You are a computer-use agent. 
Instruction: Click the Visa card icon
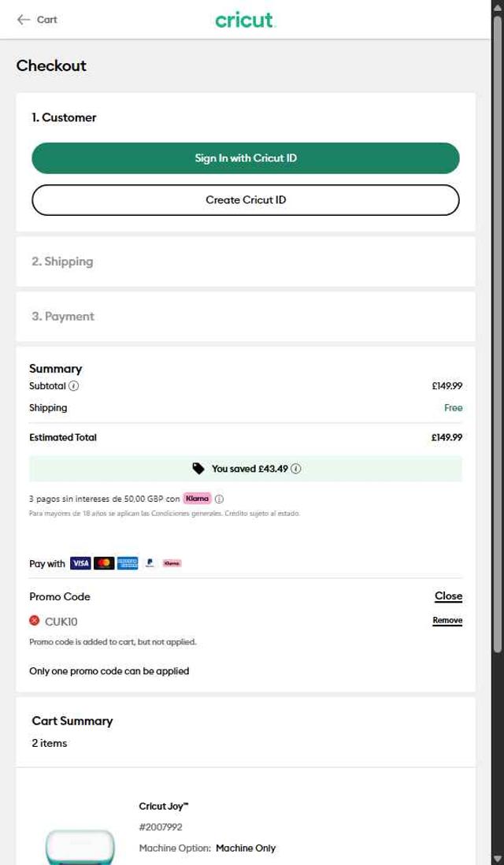point(80,563)
